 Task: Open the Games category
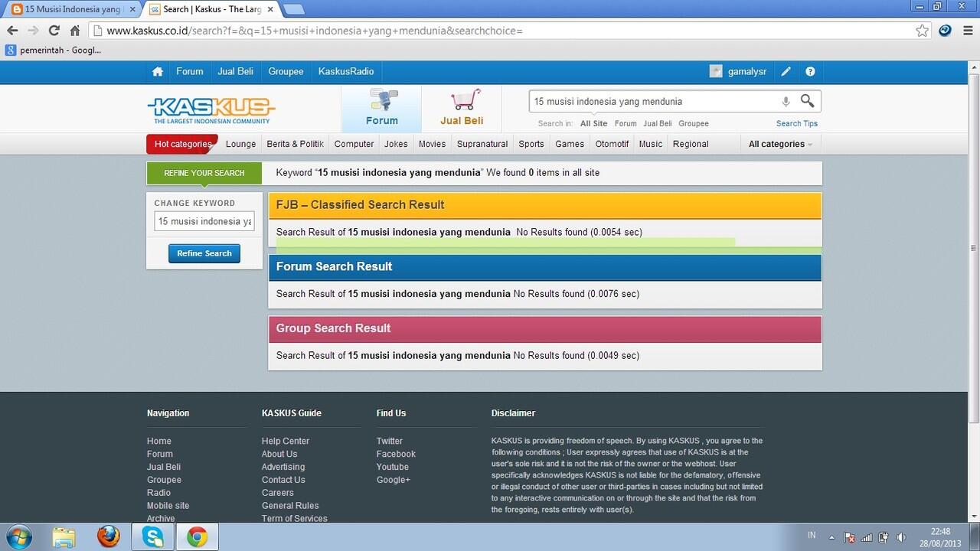[x=570, y=144]
